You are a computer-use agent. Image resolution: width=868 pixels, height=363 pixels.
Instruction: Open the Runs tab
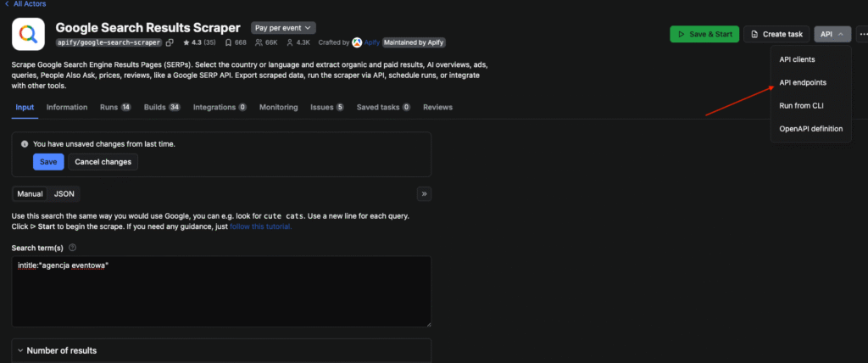click(x=114, y=108)
